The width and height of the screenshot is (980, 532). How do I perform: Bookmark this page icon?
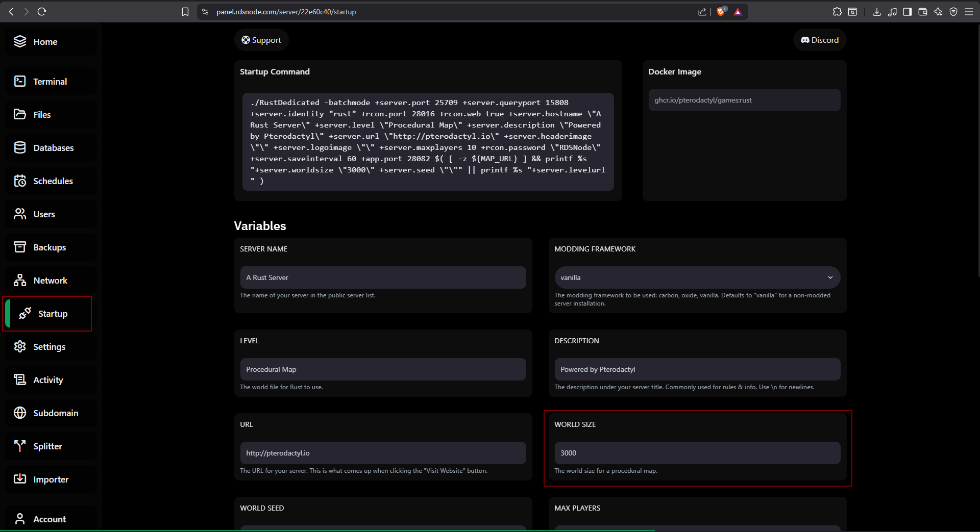(x=185, y=12)
